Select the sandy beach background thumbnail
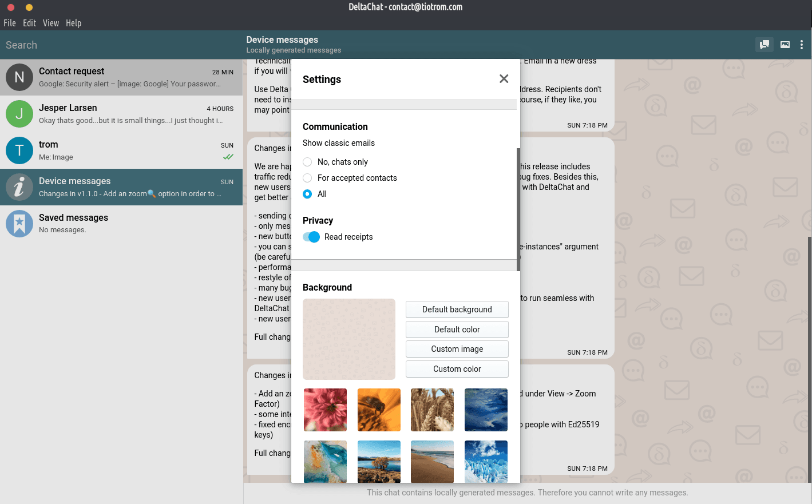The height and width of the screenshot is (504, 812). [x=432, y=461]
